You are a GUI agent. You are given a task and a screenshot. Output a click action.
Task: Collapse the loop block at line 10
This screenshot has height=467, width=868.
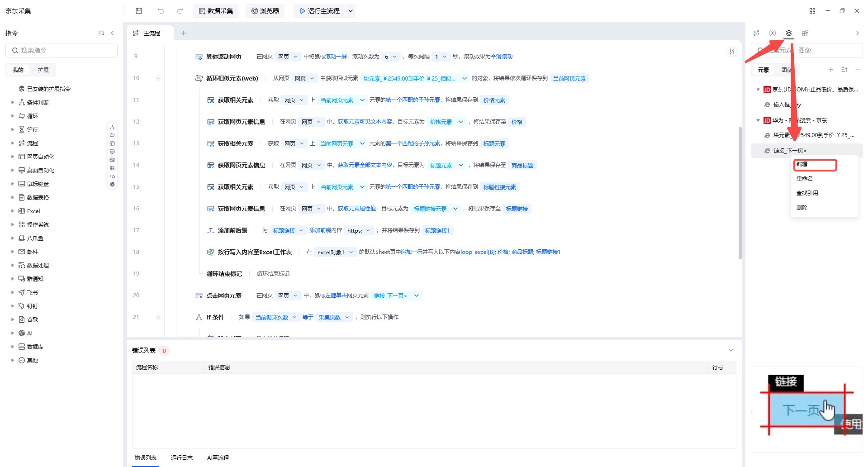tap(159, 78)
